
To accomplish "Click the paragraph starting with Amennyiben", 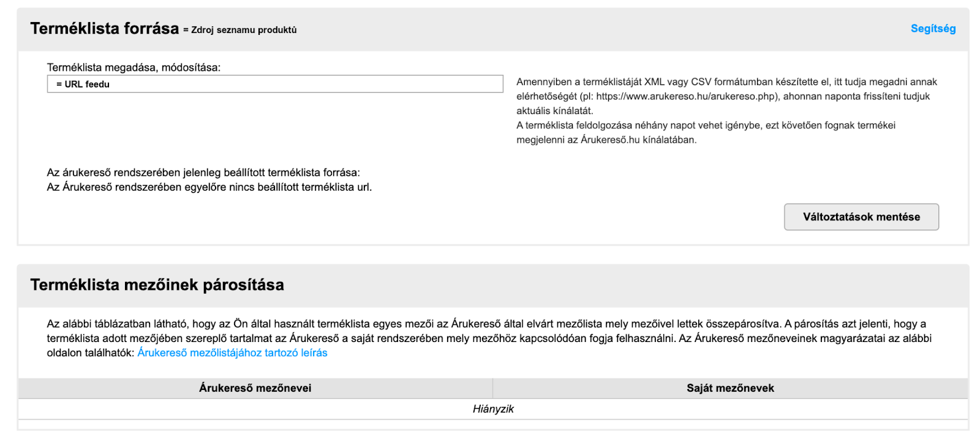I will [726, 96].
